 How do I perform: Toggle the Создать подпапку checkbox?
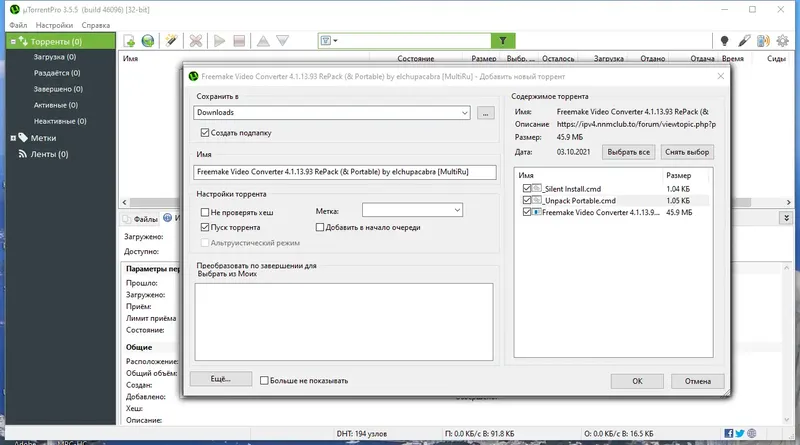pos(205,133)
